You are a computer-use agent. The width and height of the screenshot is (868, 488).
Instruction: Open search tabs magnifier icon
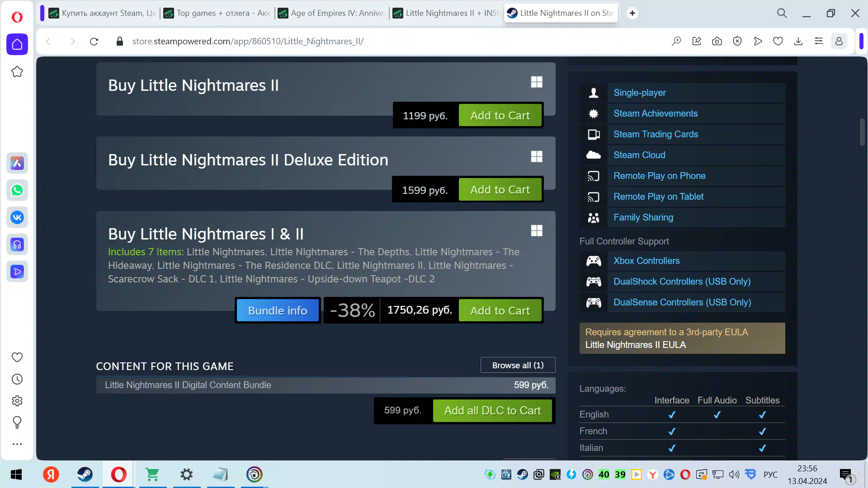(782, 13)
